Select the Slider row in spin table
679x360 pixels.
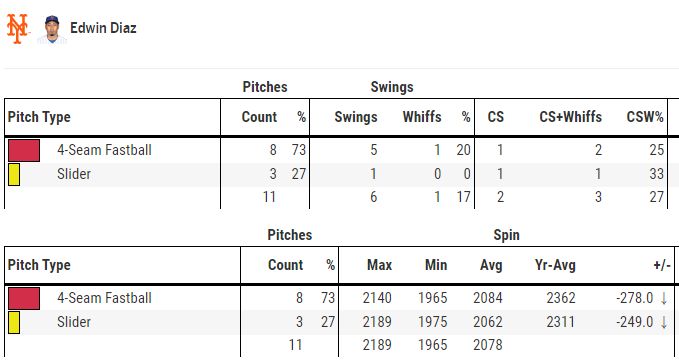(x=338, y=322)
